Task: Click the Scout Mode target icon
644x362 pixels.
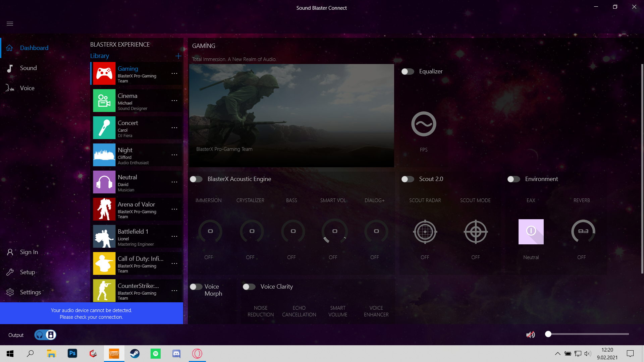Action: tap(475, 232)
